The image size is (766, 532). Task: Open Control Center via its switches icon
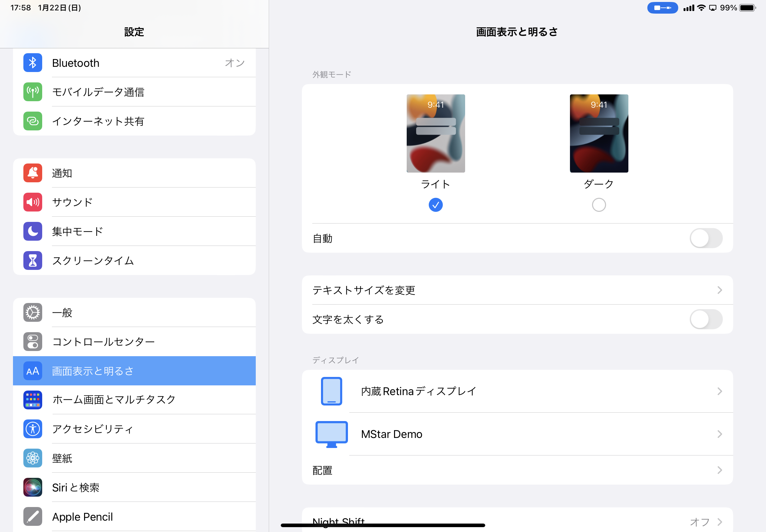click(33, 342)
